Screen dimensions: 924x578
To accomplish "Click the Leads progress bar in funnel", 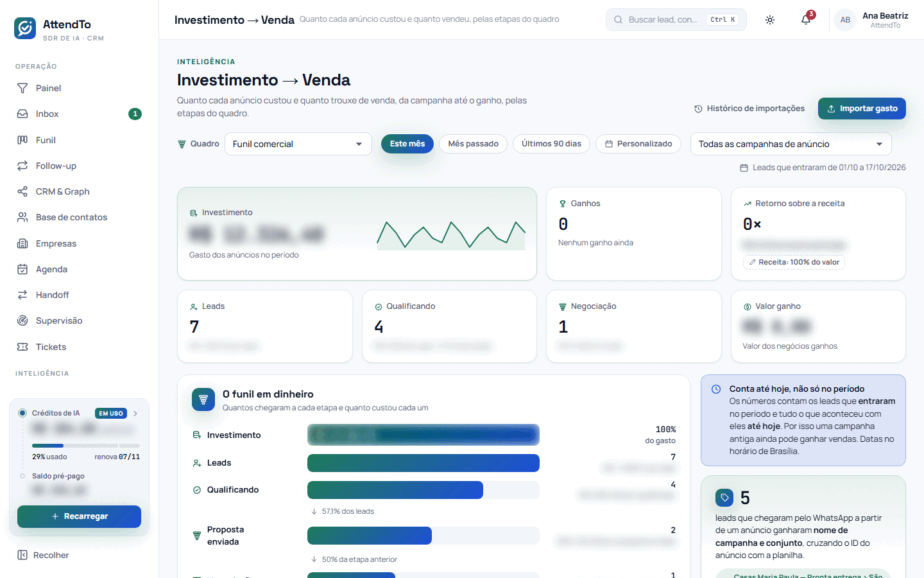I will coord(424,463).
